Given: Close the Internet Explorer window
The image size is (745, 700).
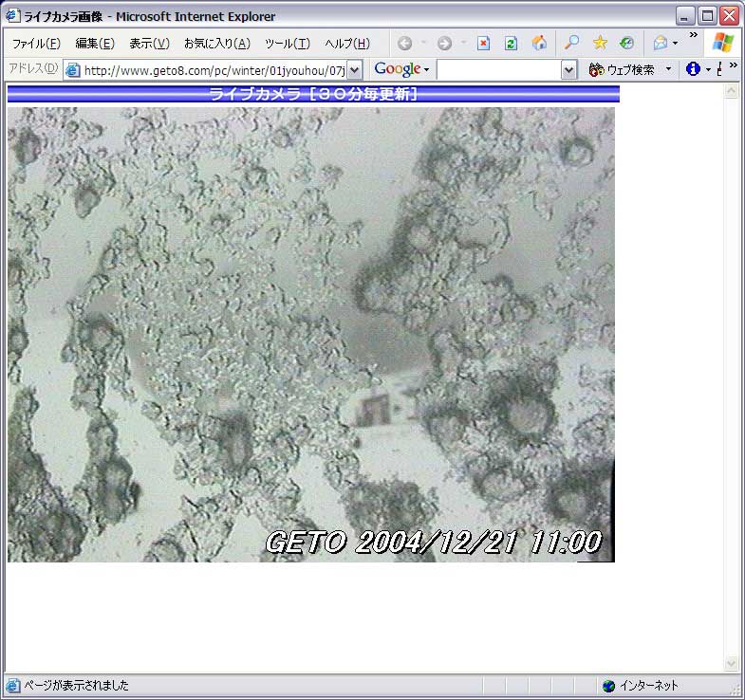Looking at the screenshot, I should click(x=729, y=16).
